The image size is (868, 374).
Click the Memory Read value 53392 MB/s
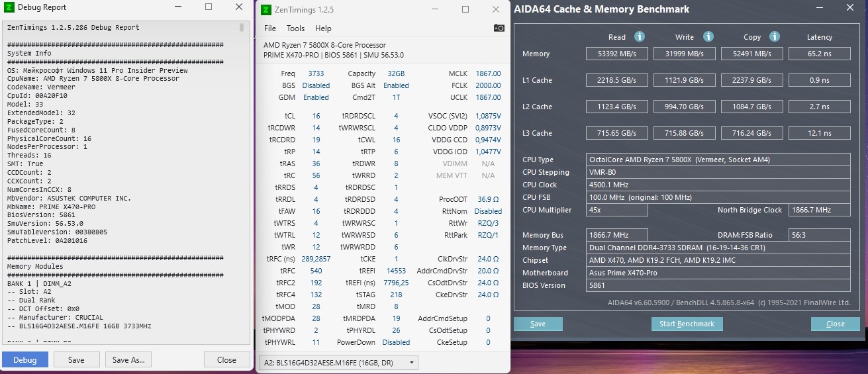(x=618, y=54)
